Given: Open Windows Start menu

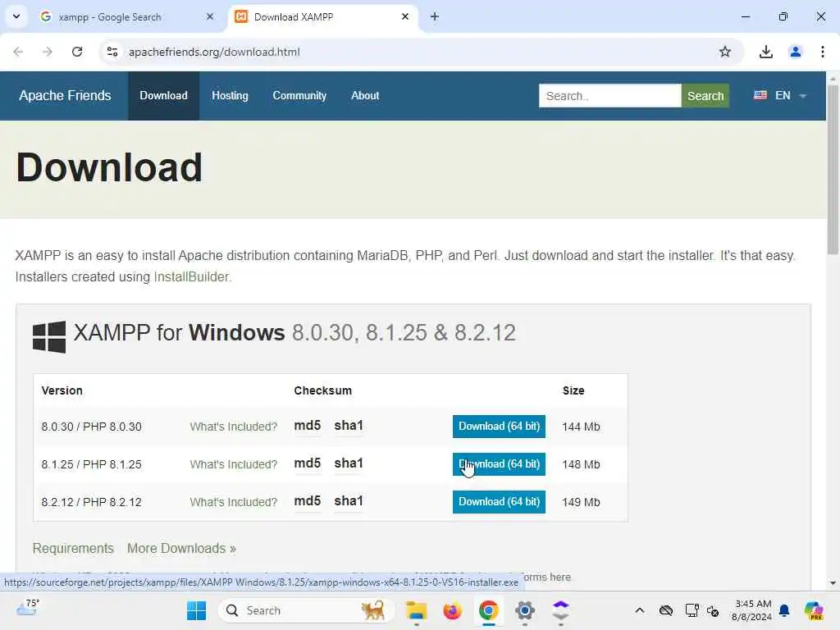Looking at the screenshot, I should [x=197, y=610].
